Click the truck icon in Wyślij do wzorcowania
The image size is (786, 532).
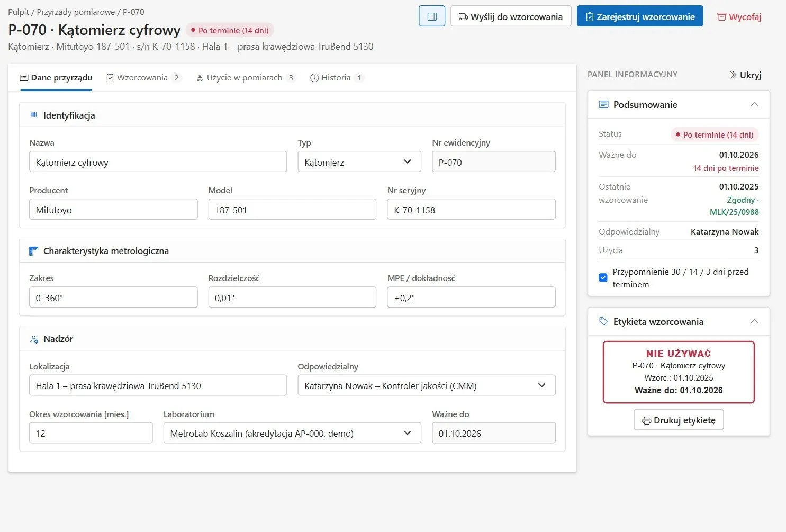coord(463,17)
